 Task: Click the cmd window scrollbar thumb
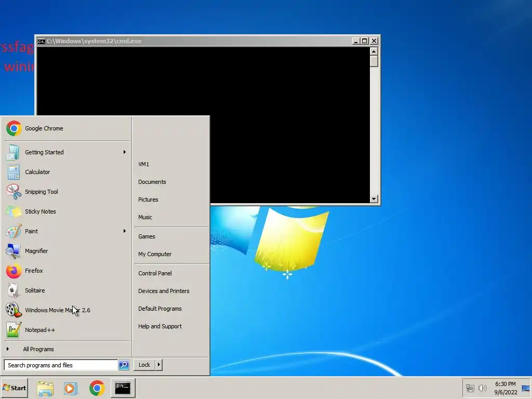tap(374, 61)
